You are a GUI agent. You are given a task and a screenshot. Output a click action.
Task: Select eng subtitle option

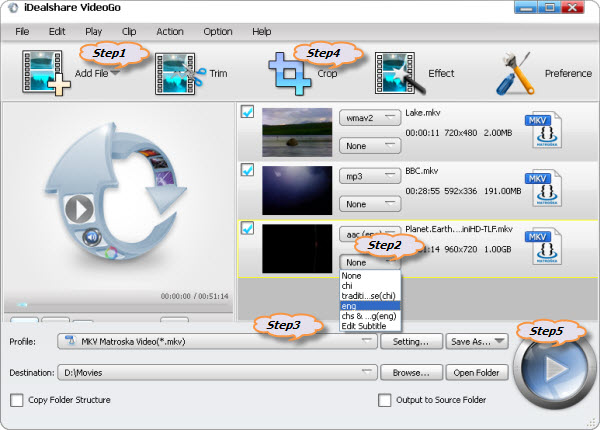(x=370, y=306)
